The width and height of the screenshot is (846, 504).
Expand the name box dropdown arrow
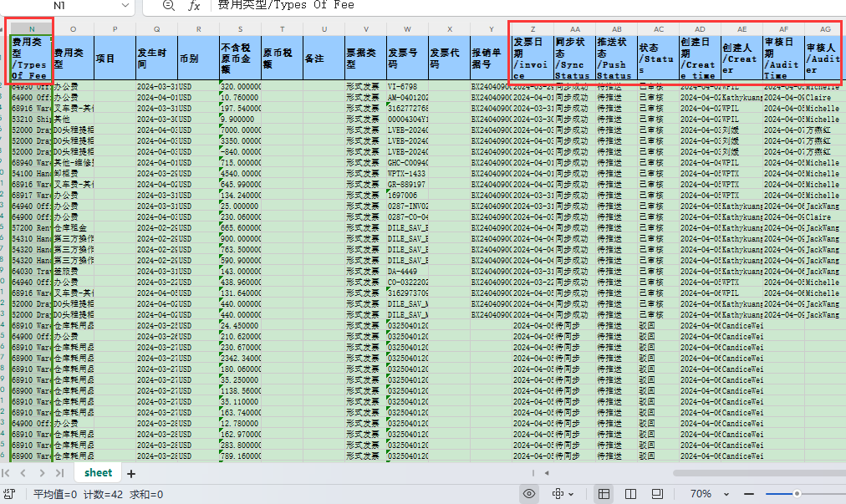coord(125,5)
